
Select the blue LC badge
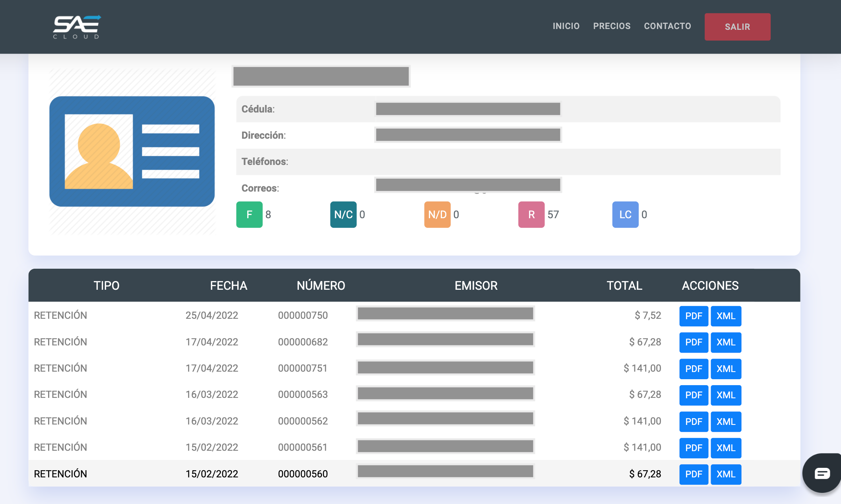(x=625, y=215)
